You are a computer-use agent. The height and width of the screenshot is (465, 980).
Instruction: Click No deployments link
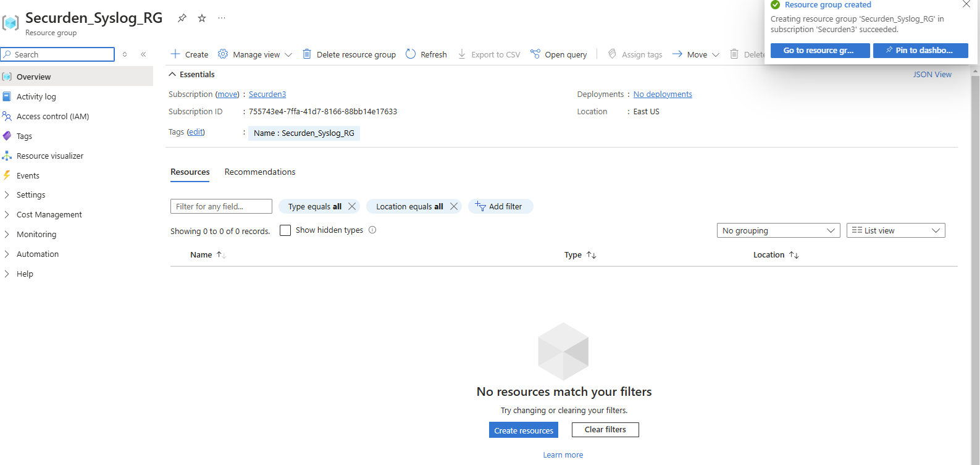[663, 94]
